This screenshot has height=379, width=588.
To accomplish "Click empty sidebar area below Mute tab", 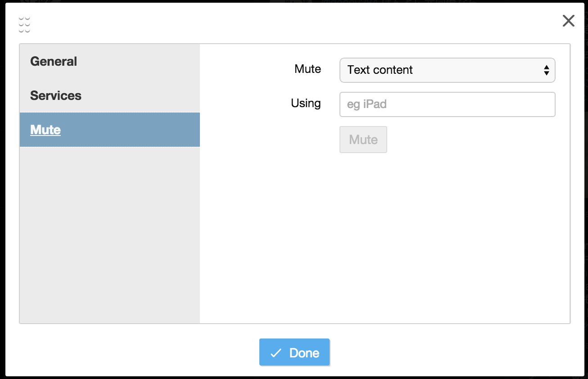I will point(110,234).
